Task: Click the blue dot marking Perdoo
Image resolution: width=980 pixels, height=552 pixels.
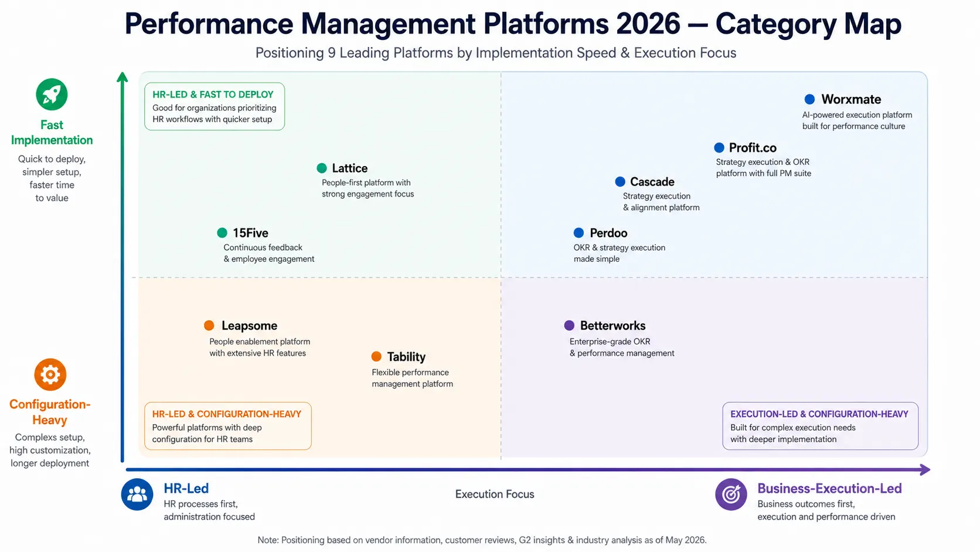Action: (x=579, y=232)
